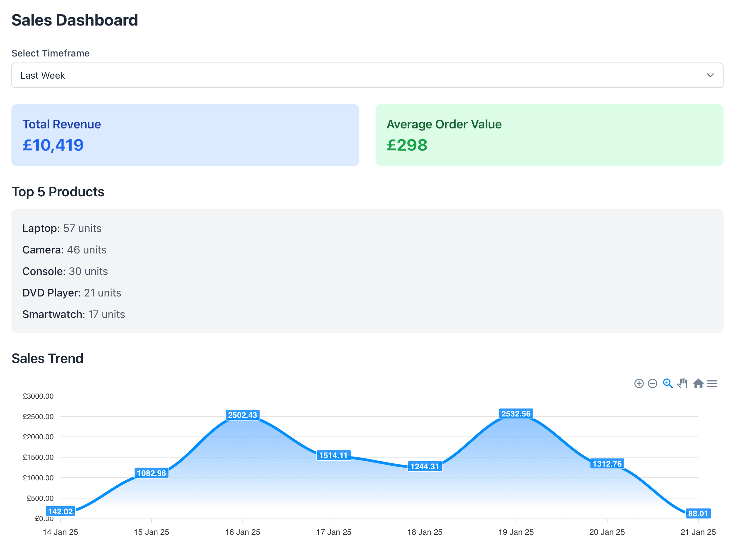
Task: Reset chart zoom with home icon
Action: coord(698,384)
